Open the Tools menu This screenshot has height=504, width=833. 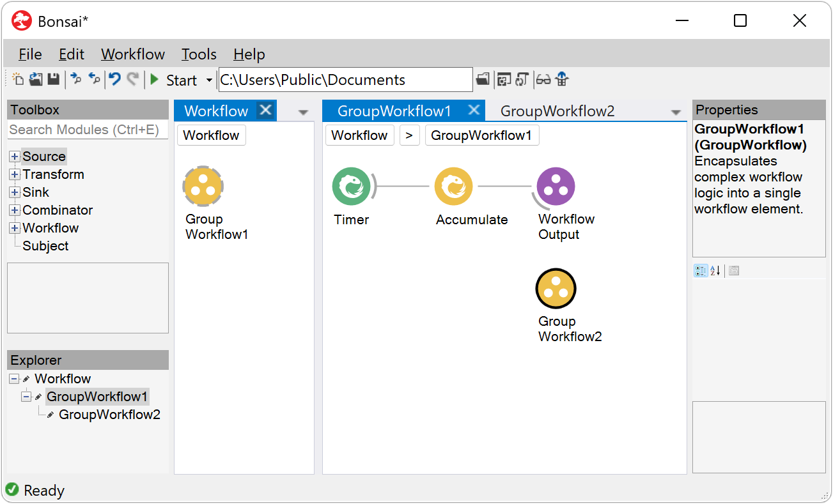click(199, 54)
